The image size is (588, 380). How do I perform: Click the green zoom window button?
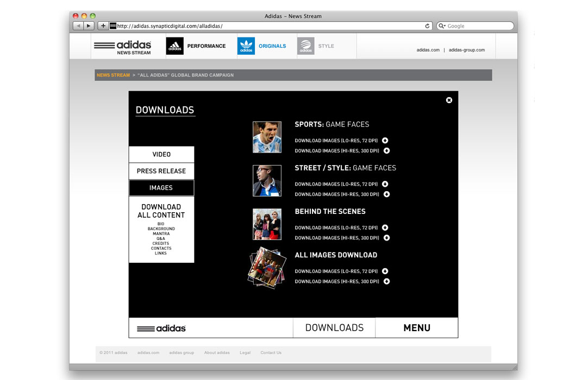(92, 16)
